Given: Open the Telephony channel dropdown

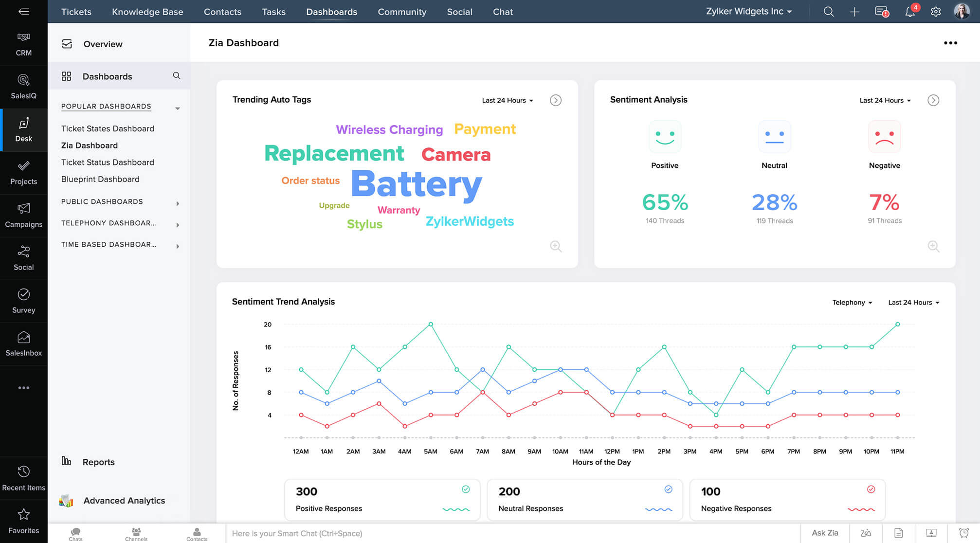Looking at the screenshot, I should click(852, 303).
